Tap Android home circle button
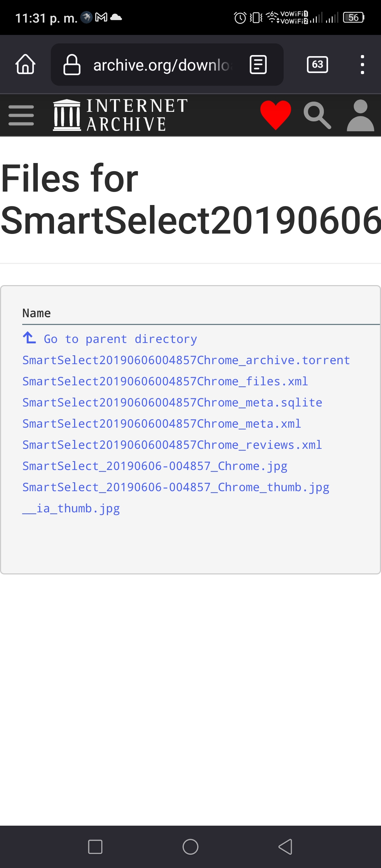Viewport: 381px width, 868px height. coord(190,846)
